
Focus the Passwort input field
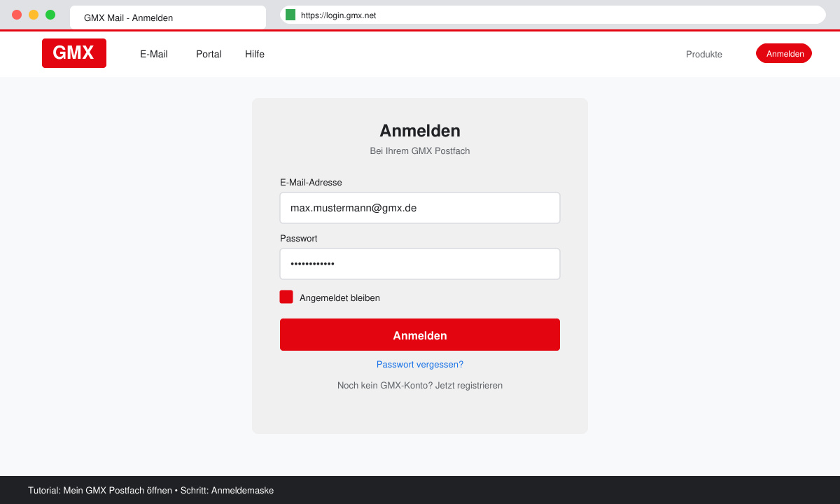pyautogui.click(x=420, y=264)
